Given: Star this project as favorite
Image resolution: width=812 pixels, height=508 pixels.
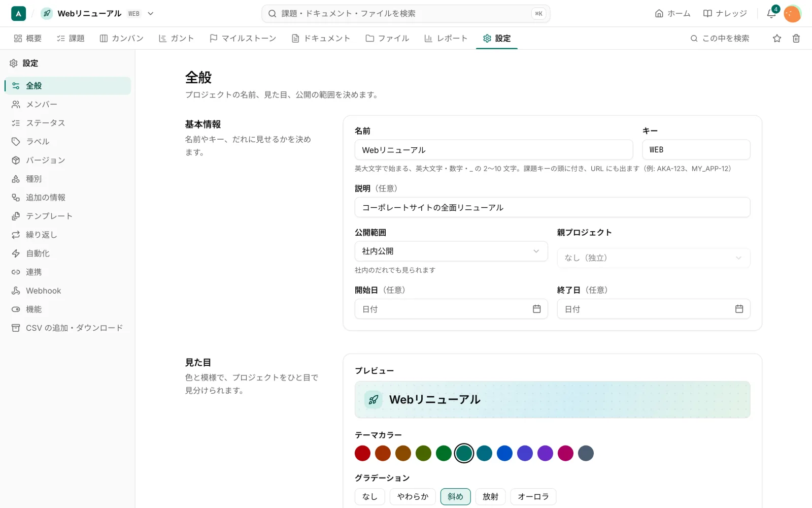Looking at the screenshot, I should pyautogui.click(x=777, y=38).
